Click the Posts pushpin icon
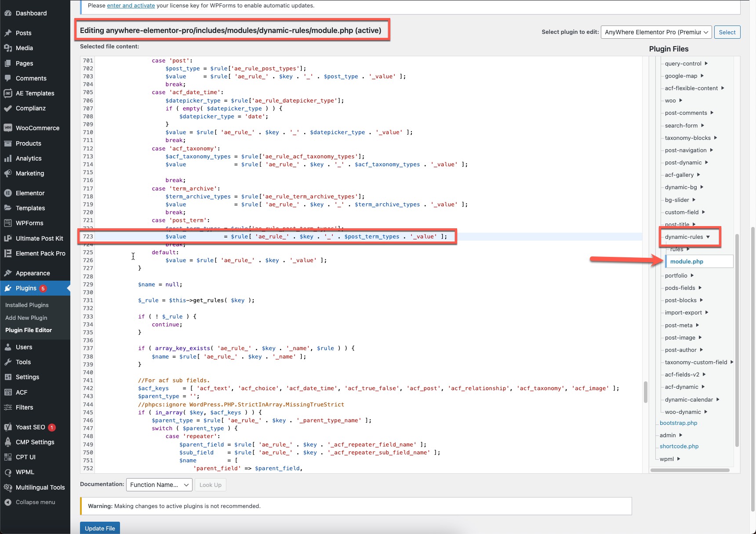The height and width of the screenshot is (534, 756). coord(8,33)
